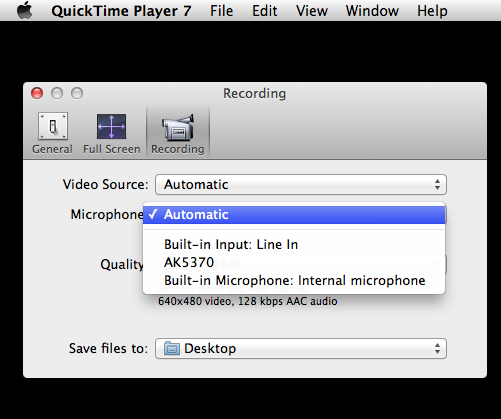Expand the Video Source dropdown
Viewport: 501px width, 419px height.
(301, 185)
